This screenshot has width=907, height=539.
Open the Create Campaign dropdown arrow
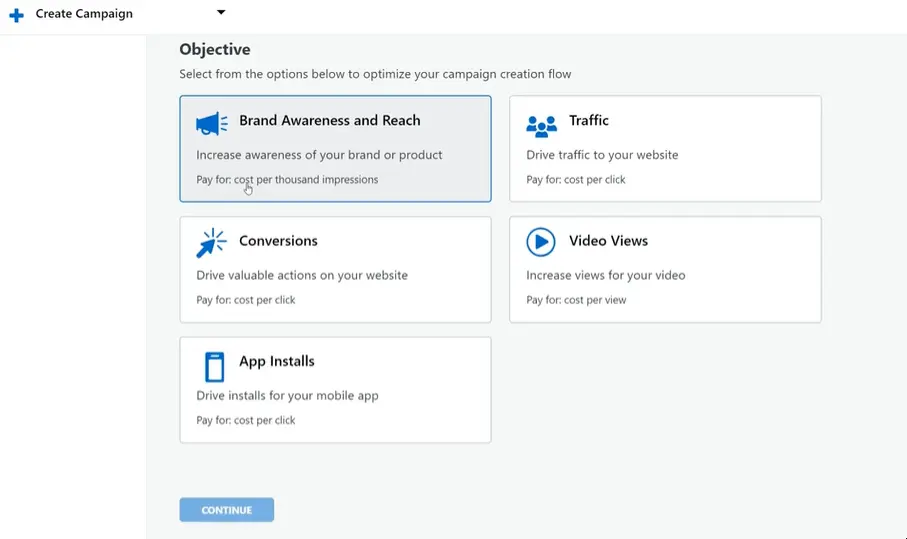[221, 13]
